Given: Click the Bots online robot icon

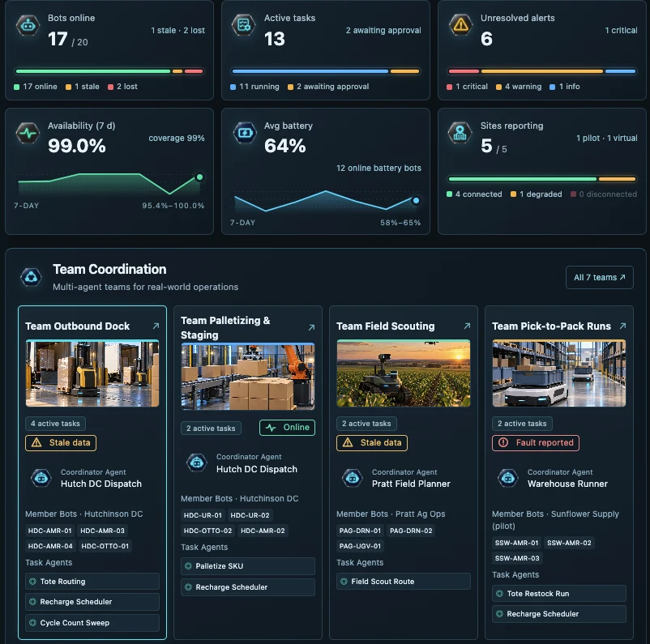Looking at the screenshot, I should (x=28, y=26).
